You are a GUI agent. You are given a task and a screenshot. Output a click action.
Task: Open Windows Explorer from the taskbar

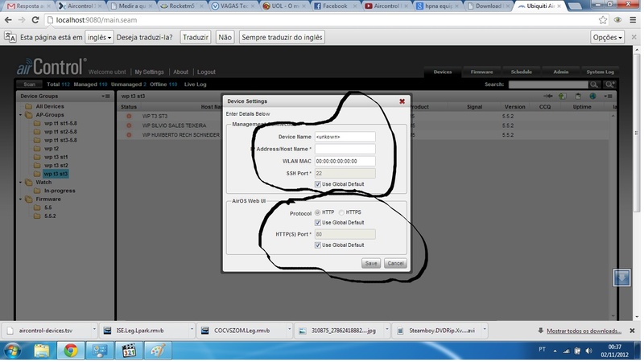[x=42, y=352]
